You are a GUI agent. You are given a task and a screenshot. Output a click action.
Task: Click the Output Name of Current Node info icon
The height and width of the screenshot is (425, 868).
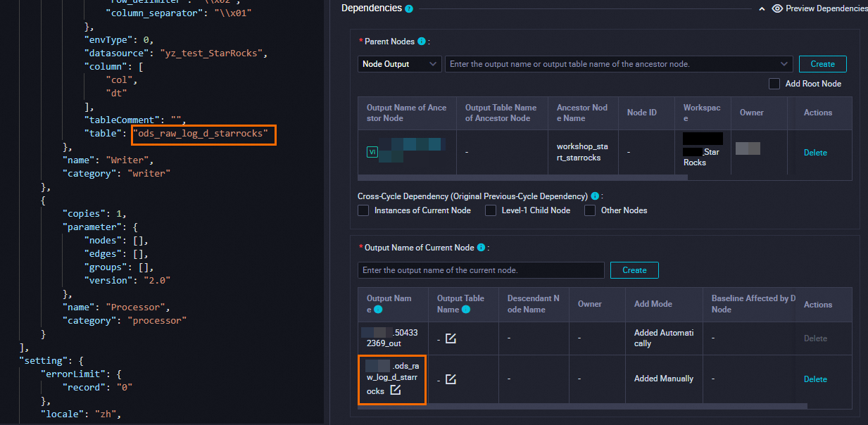coord(481,248)
